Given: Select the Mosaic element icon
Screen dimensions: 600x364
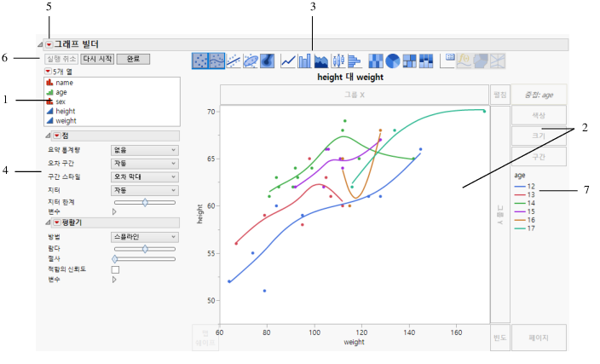Looking at the screenshot, I should pos(426,61).
